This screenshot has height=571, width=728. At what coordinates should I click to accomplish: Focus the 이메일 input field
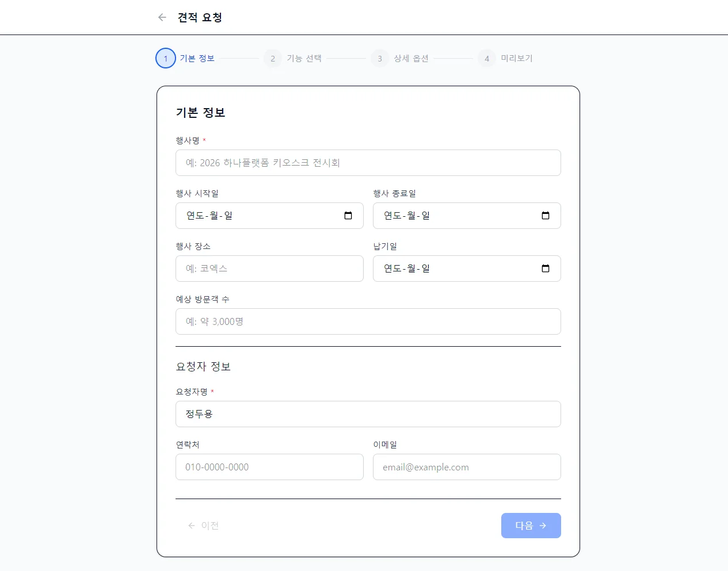(x=467, y=467)
